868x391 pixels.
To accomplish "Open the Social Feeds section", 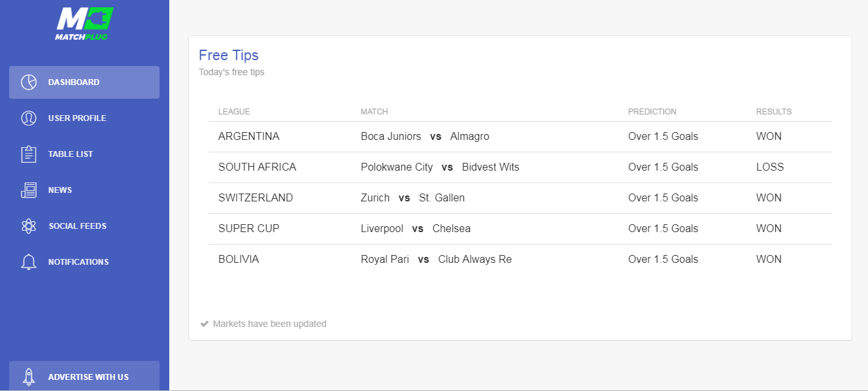I will tap(84, 226).
